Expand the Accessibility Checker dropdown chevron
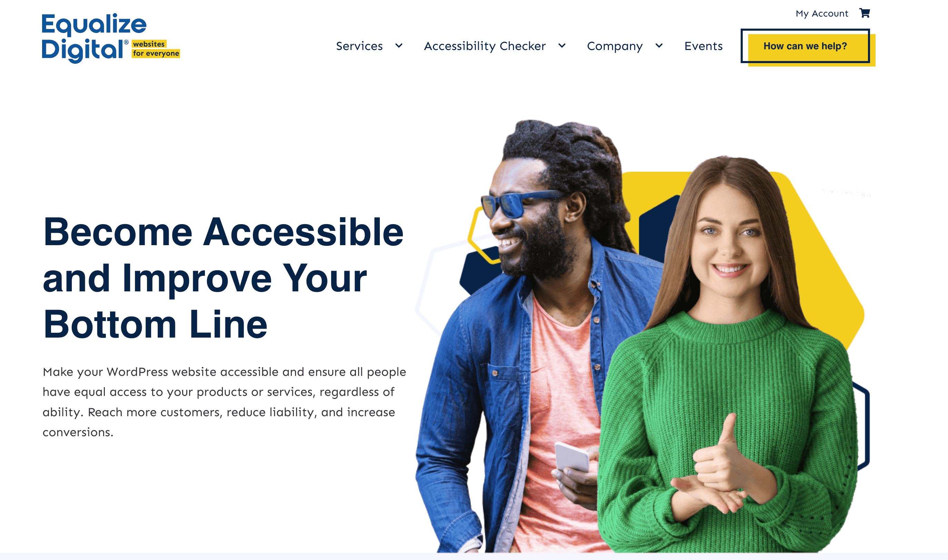This screenshot has height=560, width=948. pos(562,46)
